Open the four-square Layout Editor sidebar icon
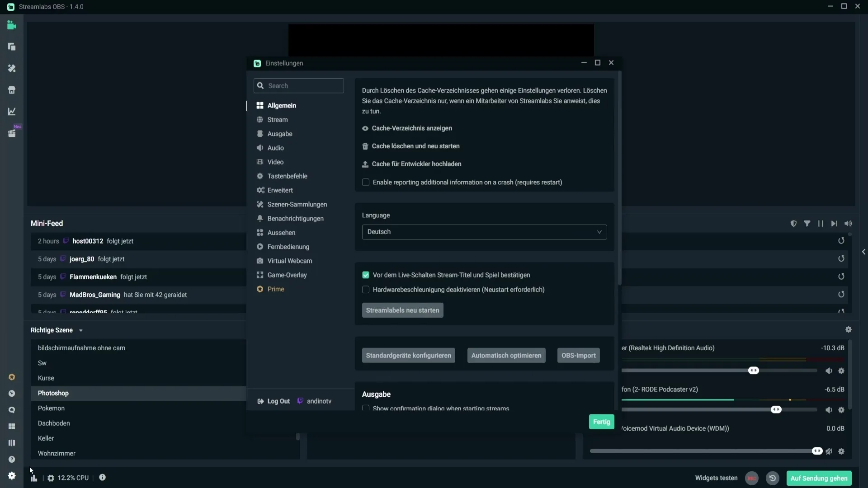This screenshot has width=868, height=488. pos(12,426)
